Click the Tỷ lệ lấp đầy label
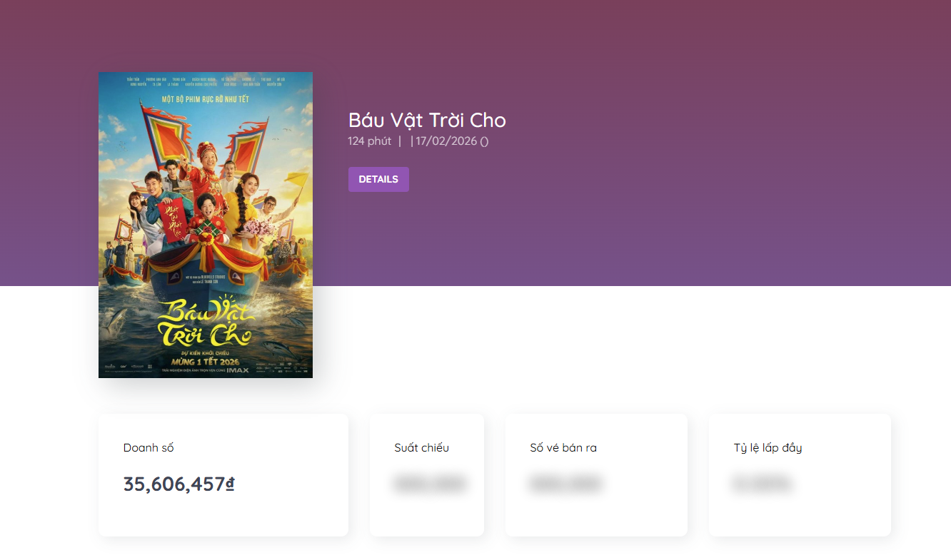Image resolution: width=951 pixels, height=560 pixels. click(x=768, y=448)
